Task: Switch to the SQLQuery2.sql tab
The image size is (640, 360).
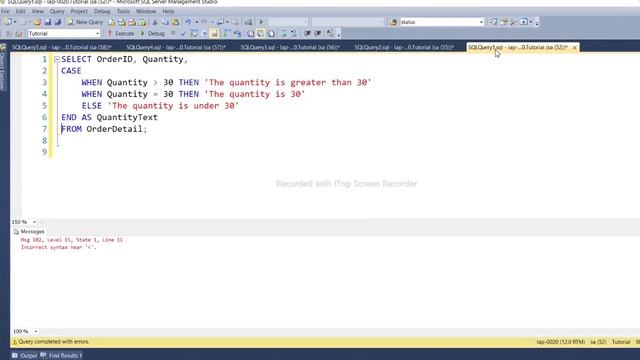Action: (404, 47)
